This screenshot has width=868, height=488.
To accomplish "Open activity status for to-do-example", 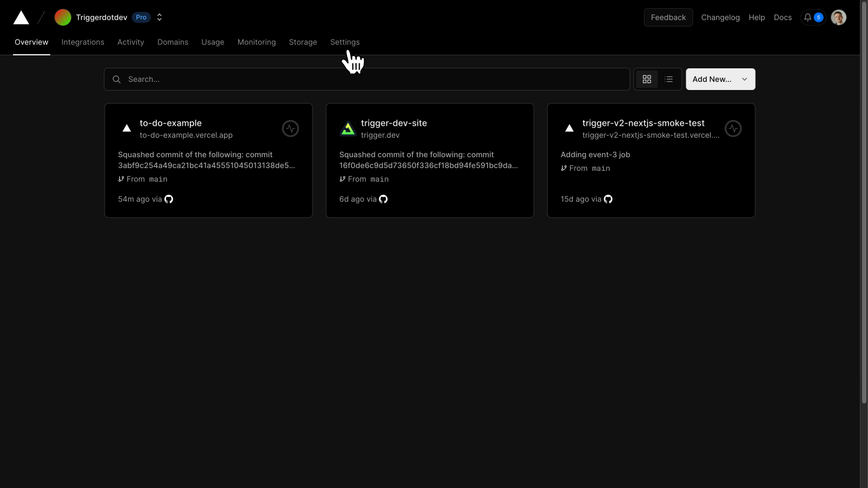I will [x=291, y=129].
